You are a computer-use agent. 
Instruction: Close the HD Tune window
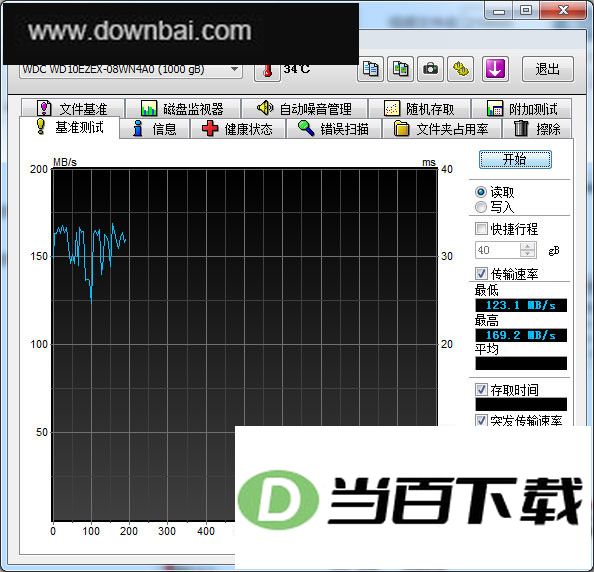coord(563,10)
